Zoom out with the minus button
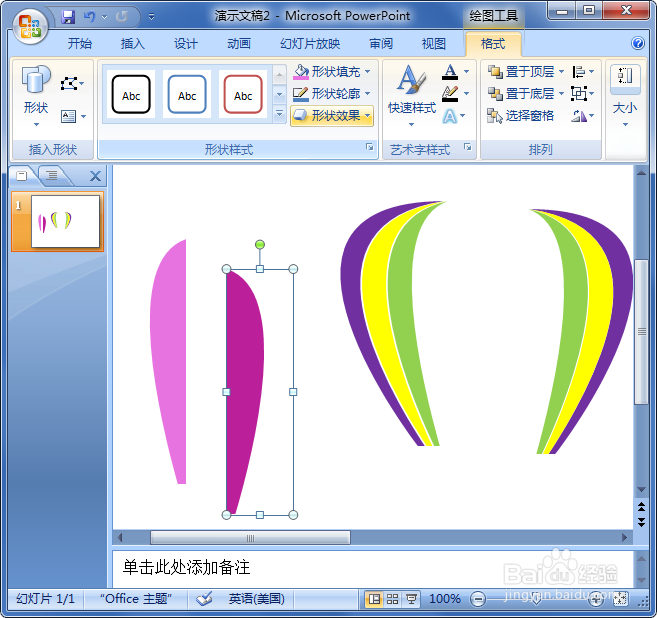657x618 pixels. point(477,599)
